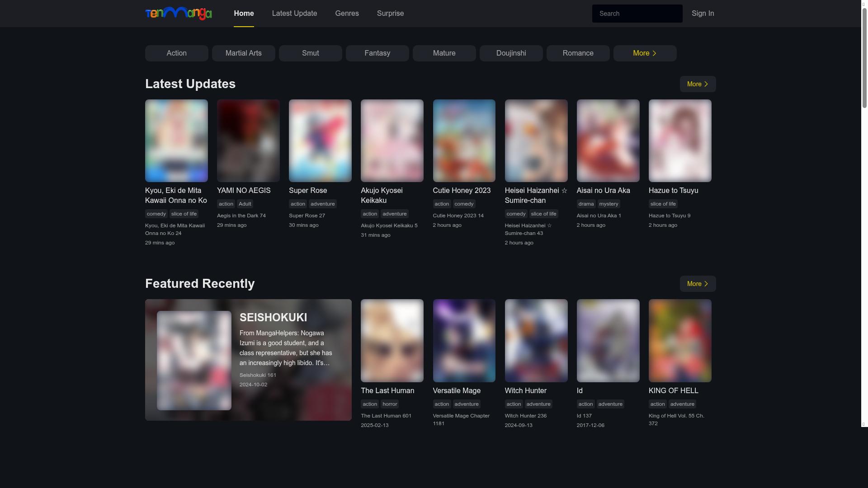Expand genre list with More chevron
The image size is (868, 488).
tap(645, 53)
